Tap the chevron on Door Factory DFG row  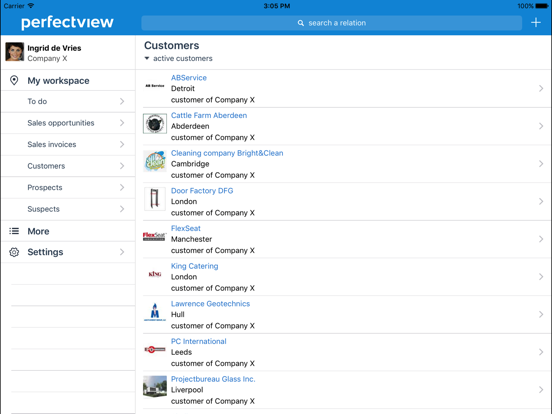pyautogui.click(x=541, y=201)
